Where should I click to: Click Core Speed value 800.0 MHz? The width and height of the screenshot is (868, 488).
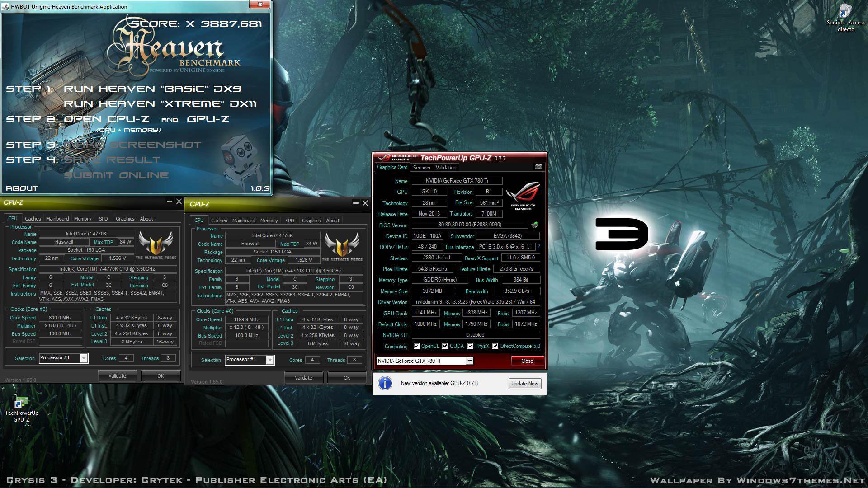click(x=60, y=318)
